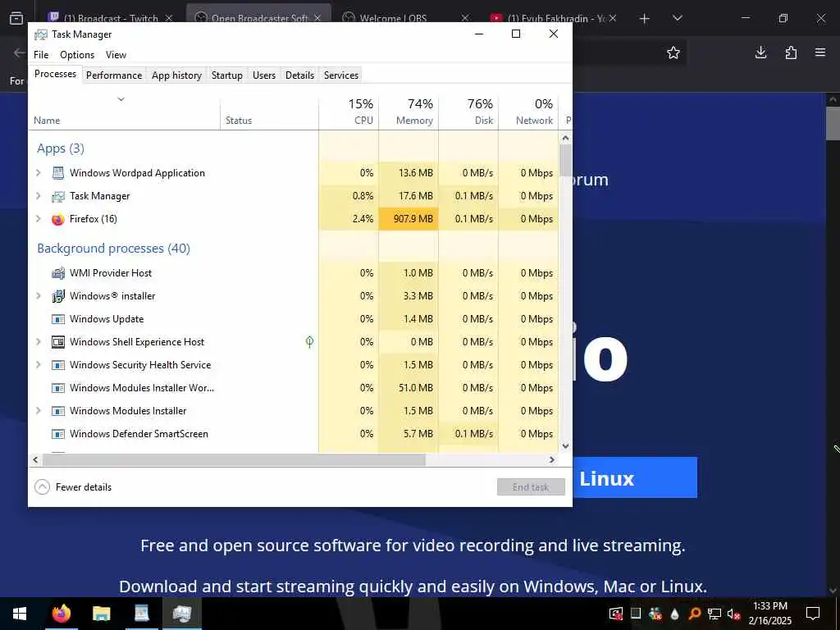840x630 pixels.
Task: Select the Welcome | OBS browser tab
Action: click(406, 18)
